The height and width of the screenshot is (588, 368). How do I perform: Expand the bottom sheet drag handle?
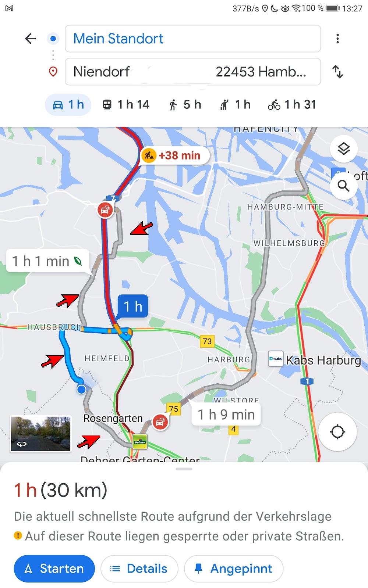tap(184, 469)
